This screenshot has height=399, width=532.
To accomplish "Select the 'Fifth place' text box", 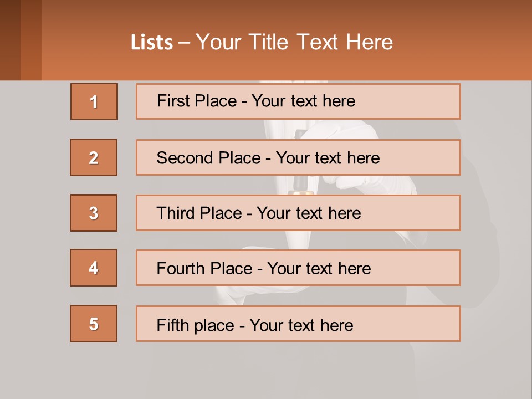I will (298, 324).
